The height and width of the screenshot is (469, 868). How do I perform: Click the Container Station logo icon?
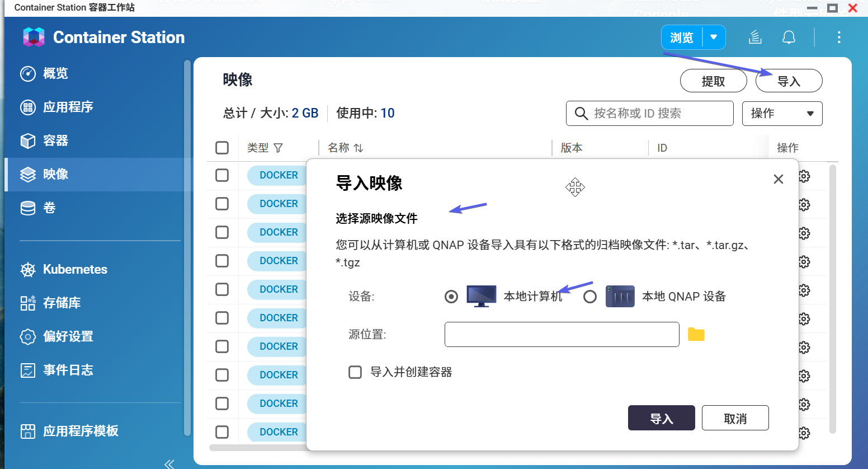[34, 37]
